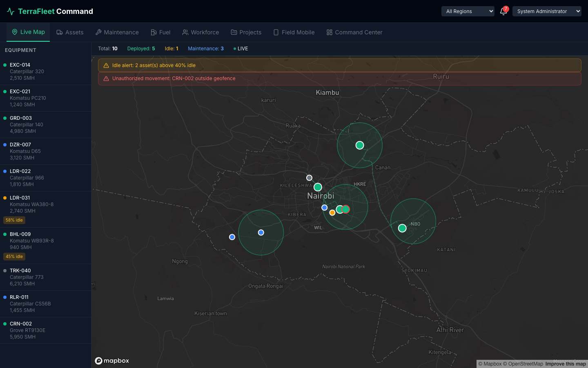This screenshot has height=368, width=588.
Task: Open the idle alert banner
Action: pos(340,65)
